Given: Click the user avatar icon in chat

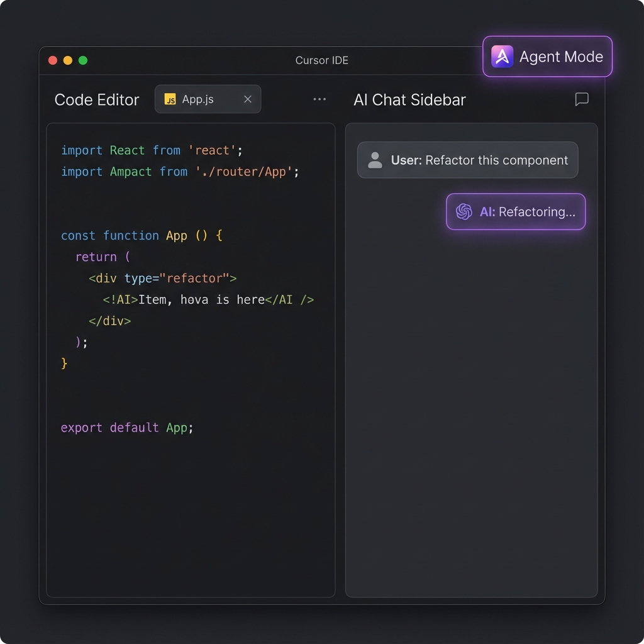Looking at the screenshot, I should 375,160.
